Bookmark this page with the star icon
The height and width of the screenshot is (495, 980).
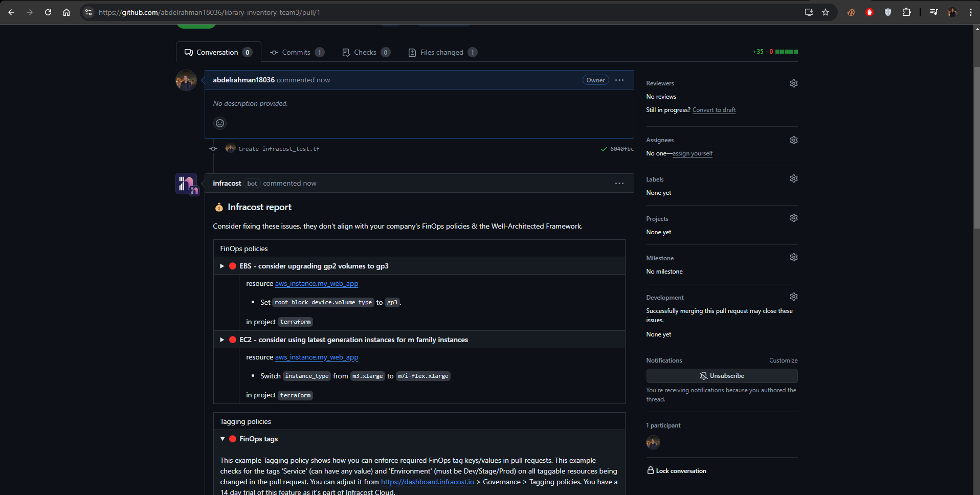coord(826,12)
